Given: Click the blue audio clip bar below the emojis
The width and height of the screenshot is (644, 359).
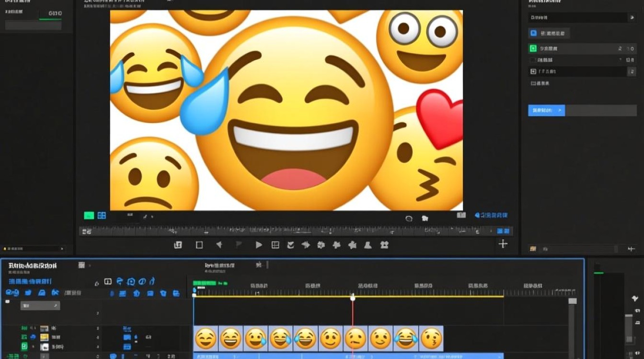Looking at the screenshot, I should tap(348, 356).
